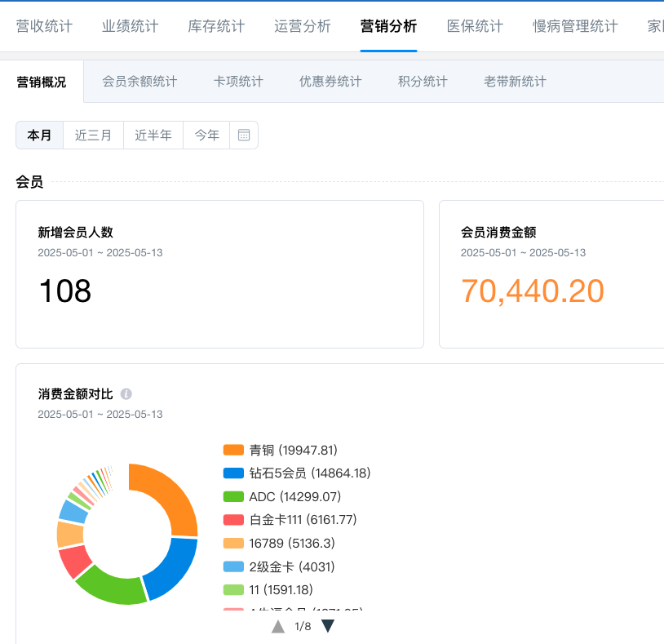Screen dimensions: 664x644
Task: Open the 会员余额统计 sub-tab
Action: [139, 82]
